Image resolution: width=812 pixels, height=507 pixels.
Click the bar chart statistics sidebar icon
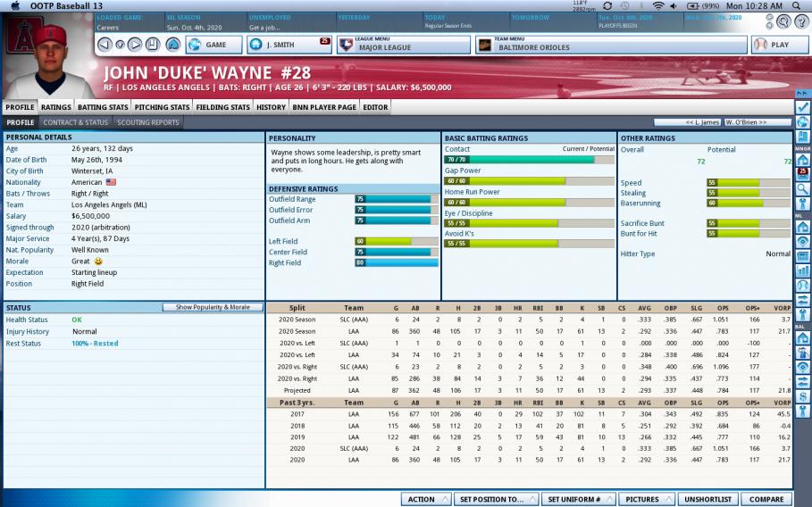[802, 270]
